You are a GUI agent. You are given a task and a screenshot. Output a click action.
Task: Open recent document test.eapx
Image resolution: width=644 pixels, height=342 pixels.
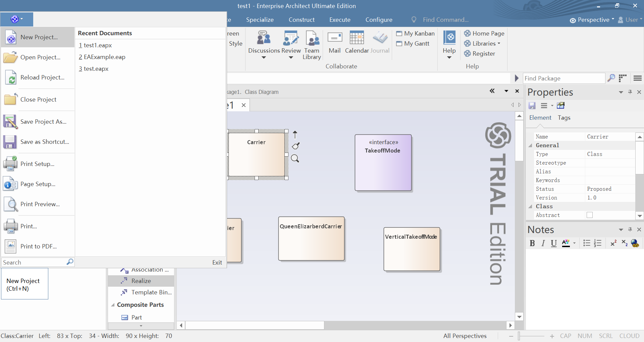(x=94, y=69)
